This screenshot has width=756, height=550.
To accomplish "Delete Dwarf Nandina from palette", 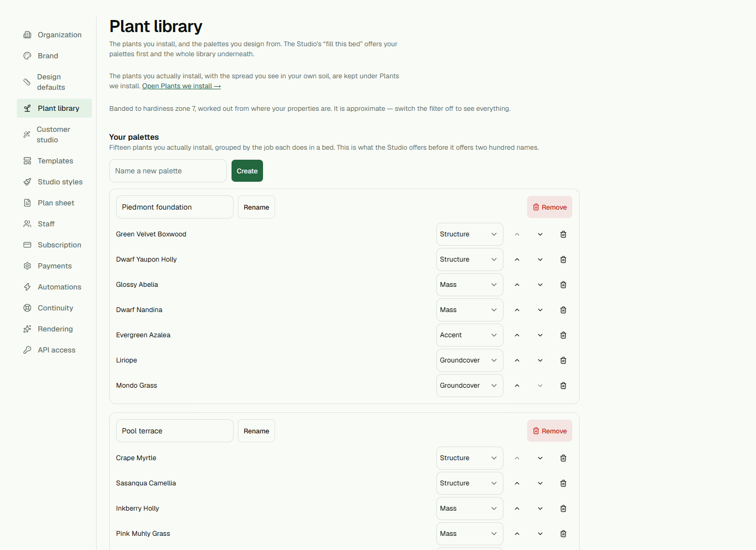I will [563, 310].
